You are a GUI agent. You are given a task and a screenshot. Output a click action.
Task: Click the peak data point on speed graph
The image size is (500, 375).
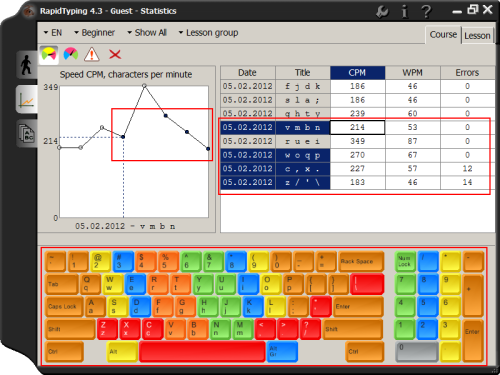pyautogui.click(x=144, y=86)
